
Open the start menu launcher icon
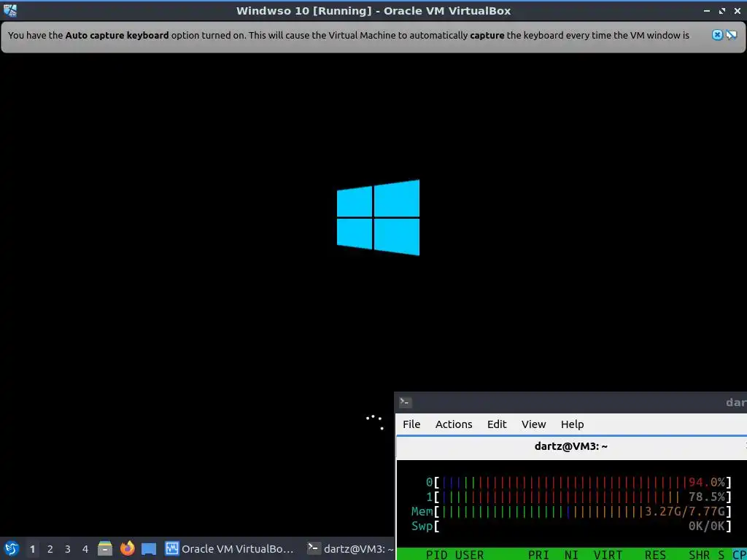pos(12,548)
